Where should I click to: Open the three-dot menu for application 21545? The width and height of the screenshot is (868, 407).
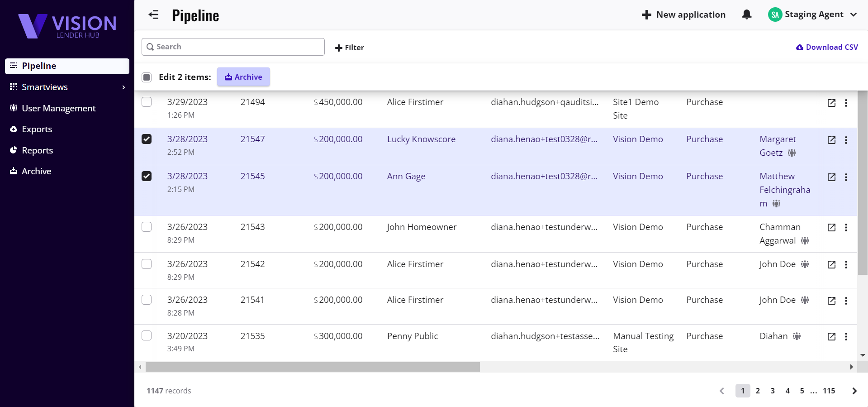[845, 177]
